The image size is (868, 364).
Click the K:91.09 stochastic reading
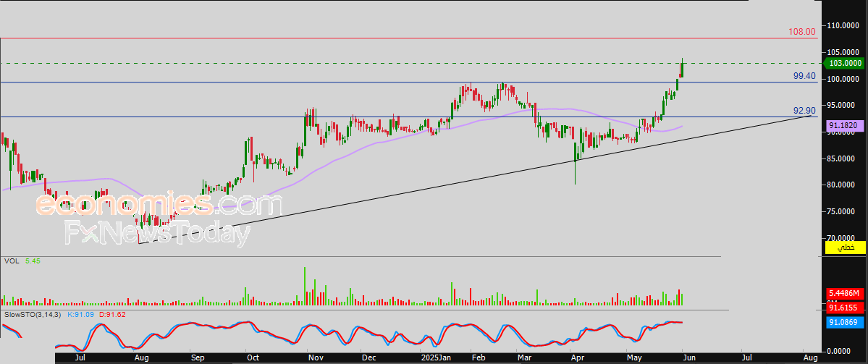click(80, 314)
